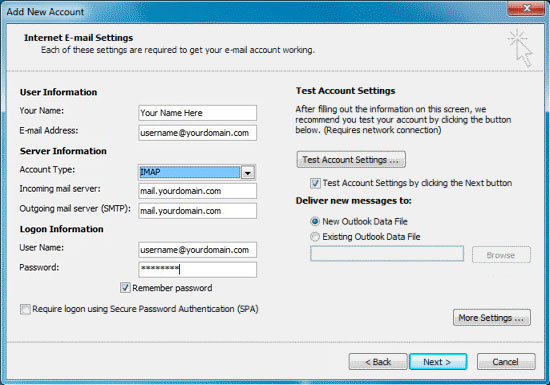This screenshot has width=550, height=385.
Task: Click the E-mail Address input field
Action: pos(197,133)
